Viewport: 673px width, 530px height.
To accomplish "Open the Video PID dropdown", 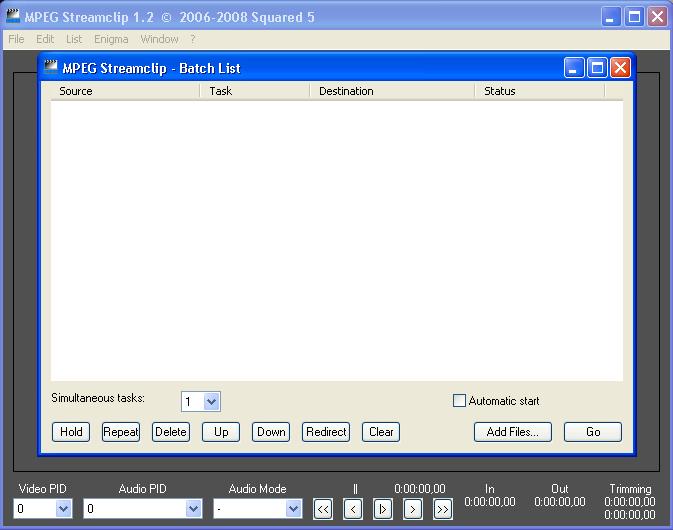I will 64,509.
